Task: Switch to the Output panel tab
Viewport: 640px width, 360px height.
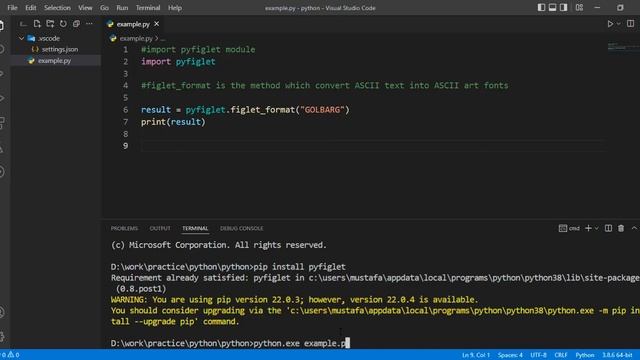Action: 160,228
